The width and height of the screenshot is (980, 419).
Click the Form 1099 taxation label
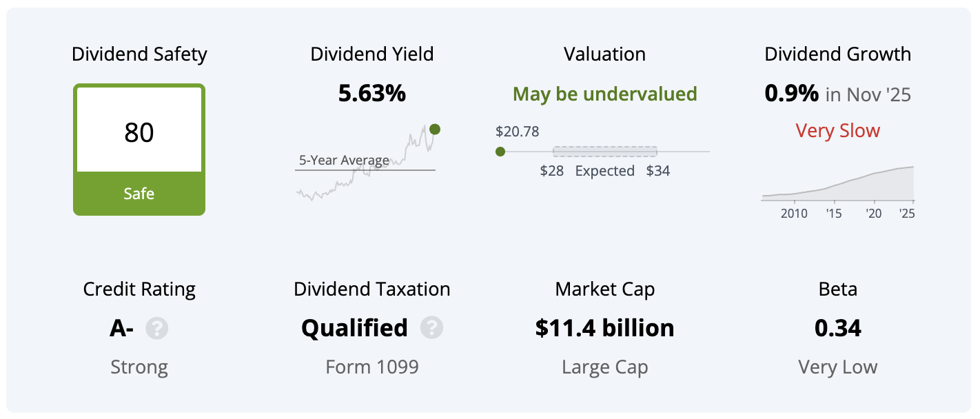[x=372, y=367]
